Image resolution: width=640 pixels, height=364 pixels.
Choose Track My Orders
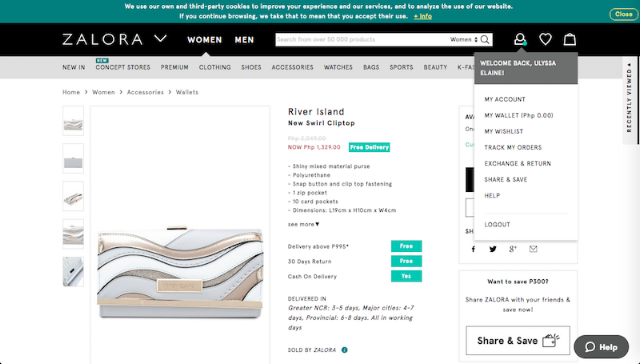click(x=513, y=147)
